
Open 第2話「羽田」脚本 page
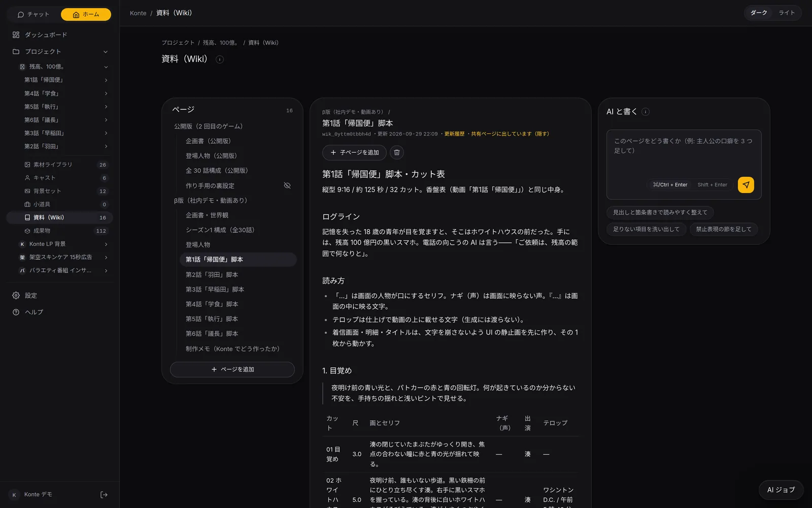pyautogui.click(x=238, y=275)
